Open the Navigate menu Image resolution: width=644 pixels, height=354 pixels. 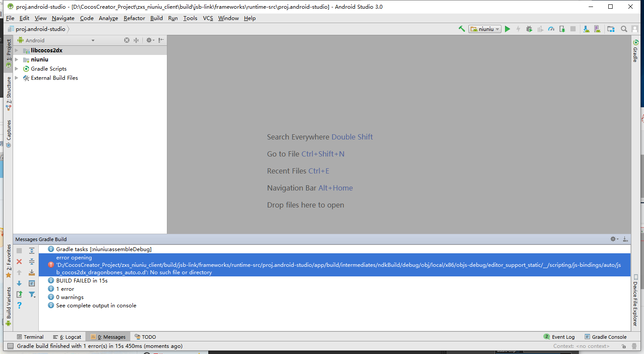(63, 18)
